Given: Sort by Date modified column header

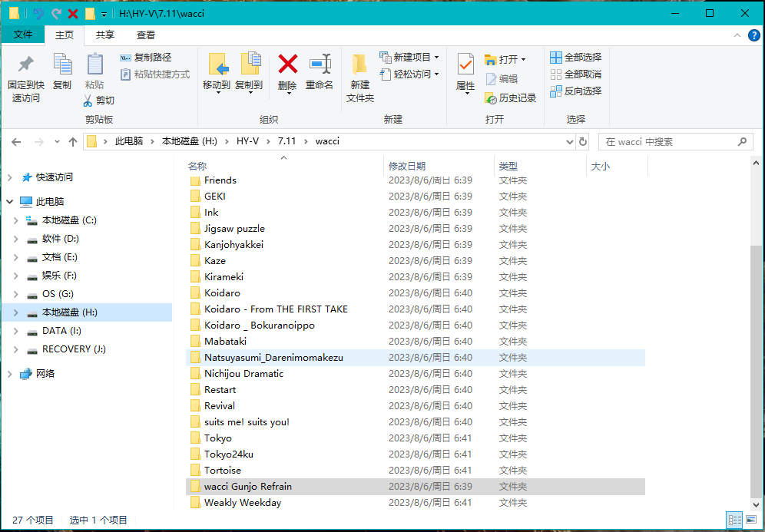Looking at the screenshot, I should click(x=439, y=167).
